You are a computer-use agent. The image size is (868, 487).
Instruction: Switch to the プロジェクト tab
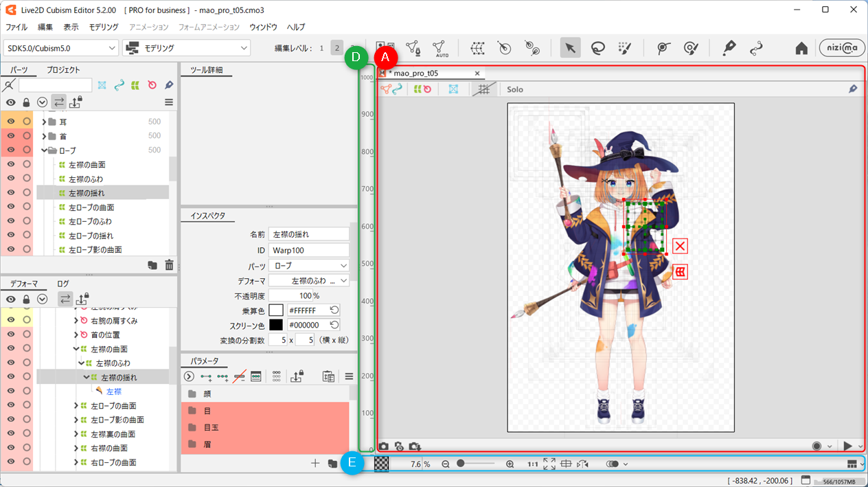click(63, 69)
